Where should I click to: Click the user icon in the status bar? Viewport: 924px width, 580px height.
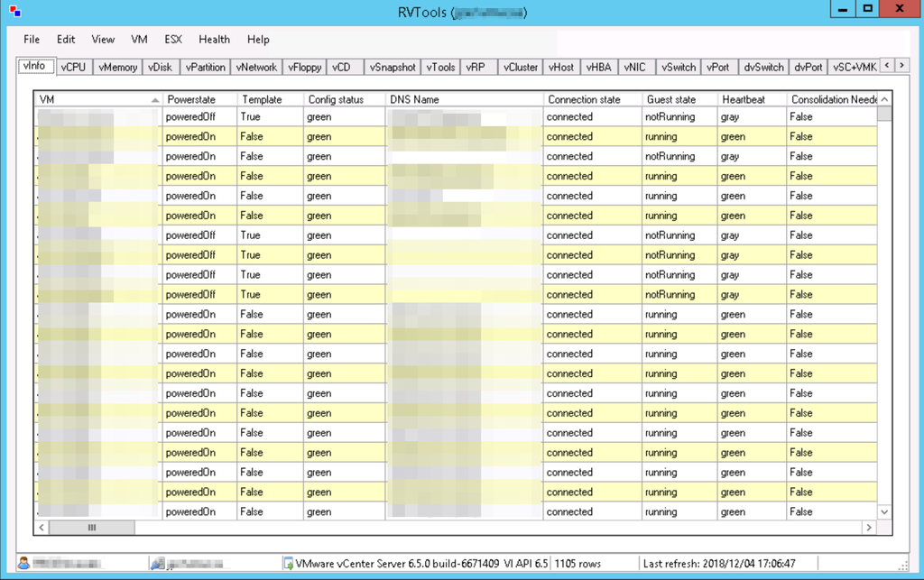[x=23, y=563]
